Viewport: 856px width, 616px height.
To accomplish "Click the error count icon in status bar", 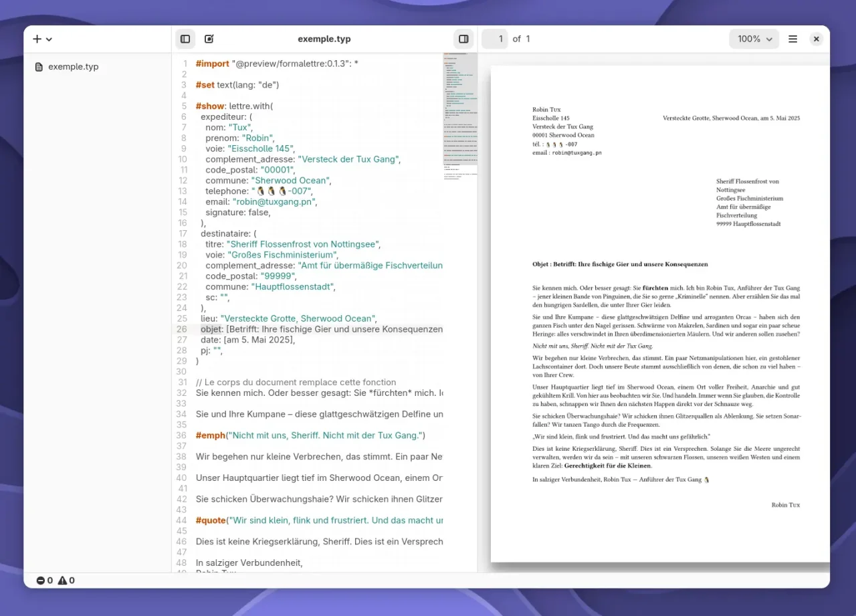I will (x=40, y=581).
